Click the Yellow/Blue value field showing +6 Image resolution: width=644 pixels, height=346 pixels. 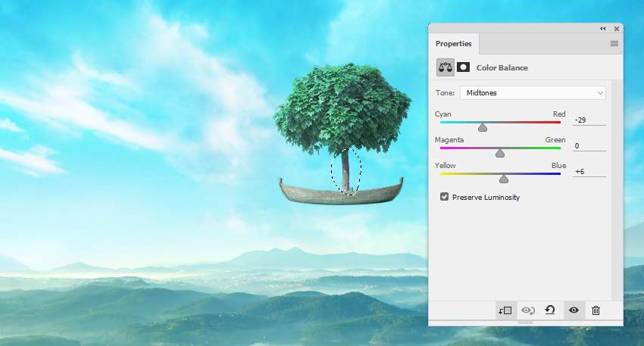589,172
